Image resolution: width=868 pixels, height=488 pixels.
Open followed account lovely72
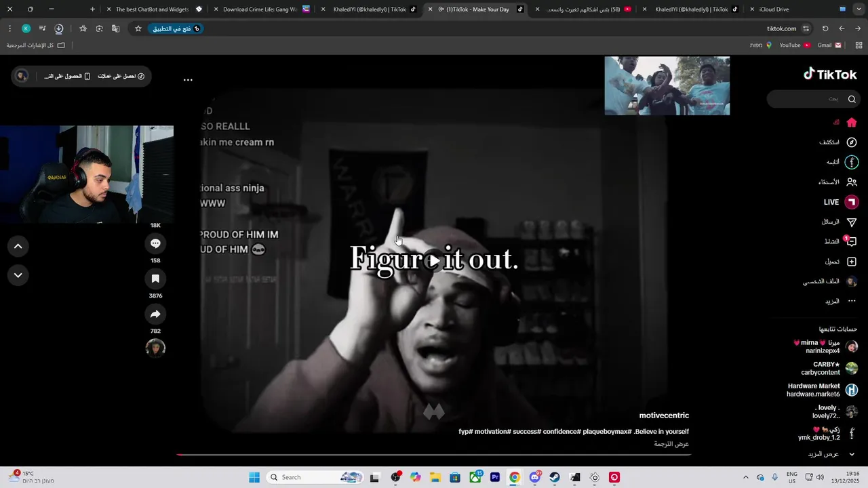(x=835, y=411)
